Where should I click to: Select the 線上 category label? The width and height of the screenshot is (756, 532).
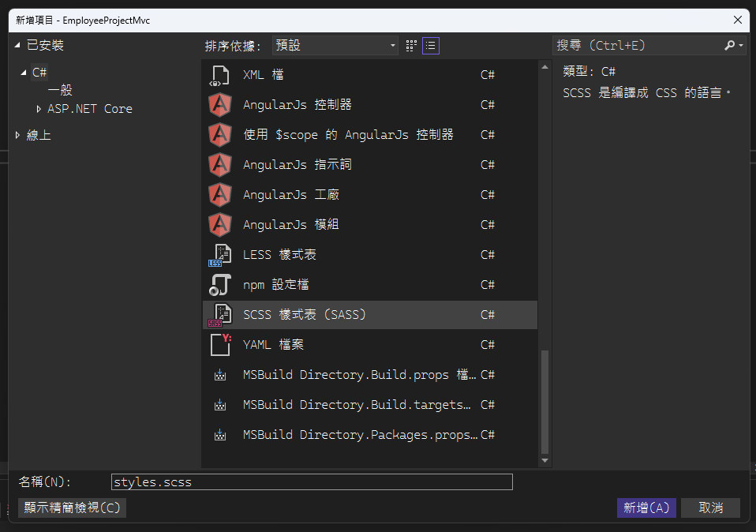[39, 135]
